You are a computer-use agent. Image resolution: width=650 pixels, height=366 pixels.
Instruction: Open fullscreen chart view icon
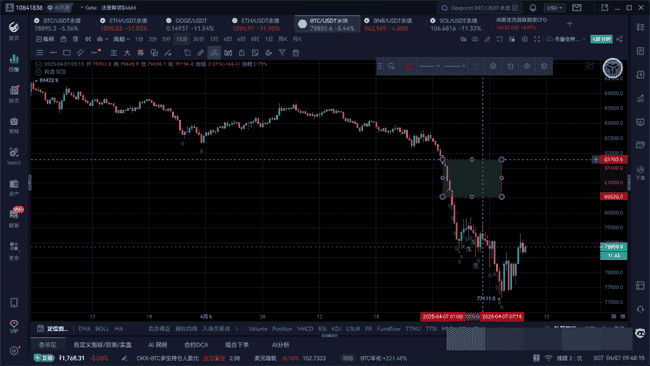pos(537,39)
